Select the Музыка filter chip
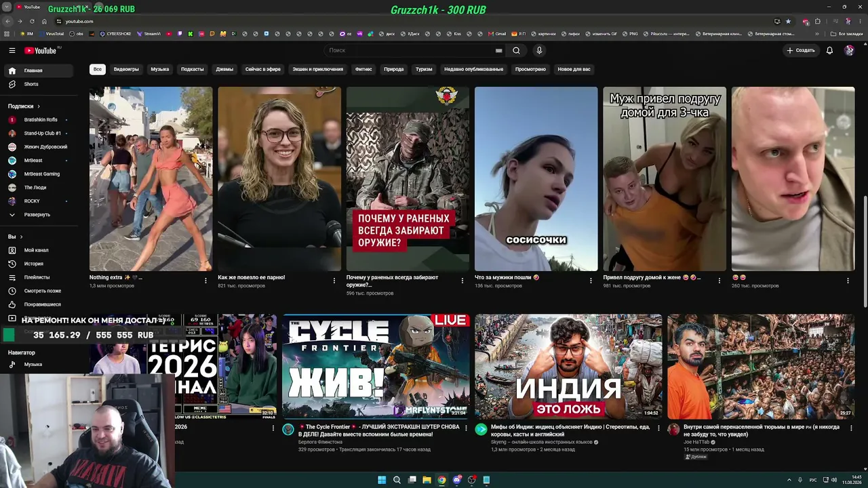Screen dimensions: 868x488 point(160,69)
